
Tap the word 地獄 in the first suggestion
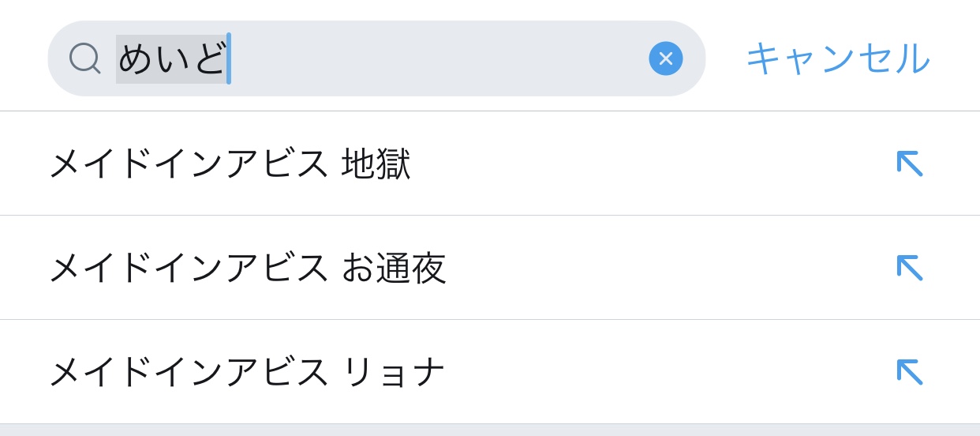click(376, 164)
